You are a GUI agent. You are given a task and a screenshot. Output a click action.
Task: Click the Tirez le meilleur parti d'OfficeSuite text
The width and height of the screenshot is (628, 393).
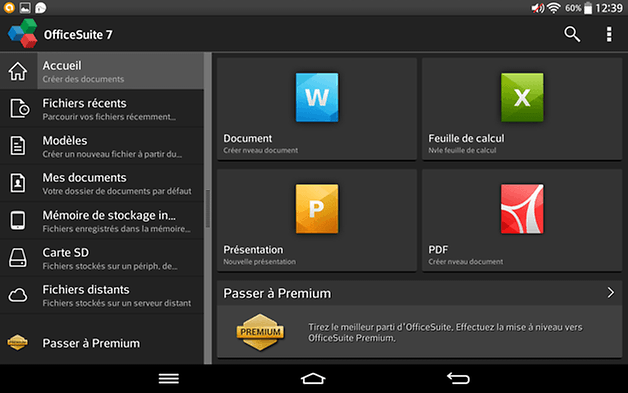pyautogui.click(x=445, y=333)
